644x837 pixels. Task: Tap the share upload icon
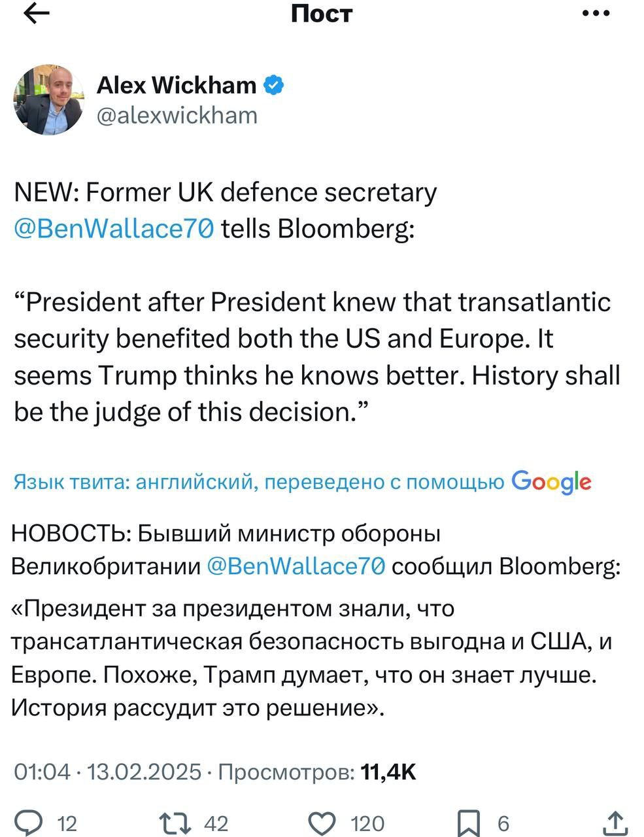[615, 822]
